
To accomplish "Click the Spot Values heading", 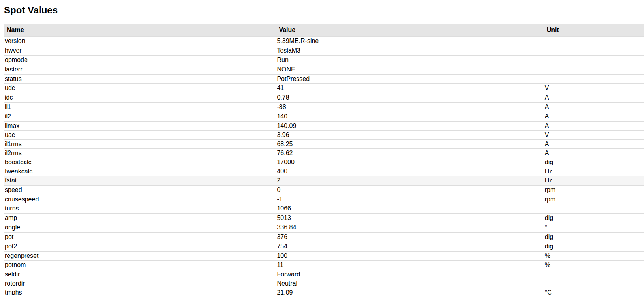I will 31,10.
